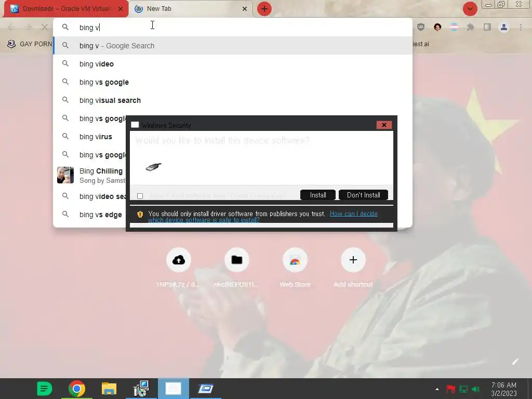Open the installer setup taskbar icon
532x399 pixels.
click(x=141, y=389)
